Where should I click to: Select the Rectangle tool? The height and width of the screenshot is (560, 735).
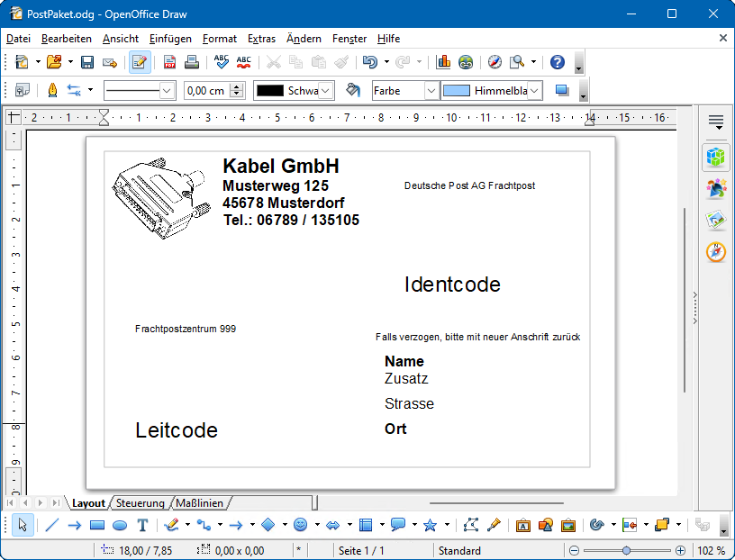pos(97,525)
